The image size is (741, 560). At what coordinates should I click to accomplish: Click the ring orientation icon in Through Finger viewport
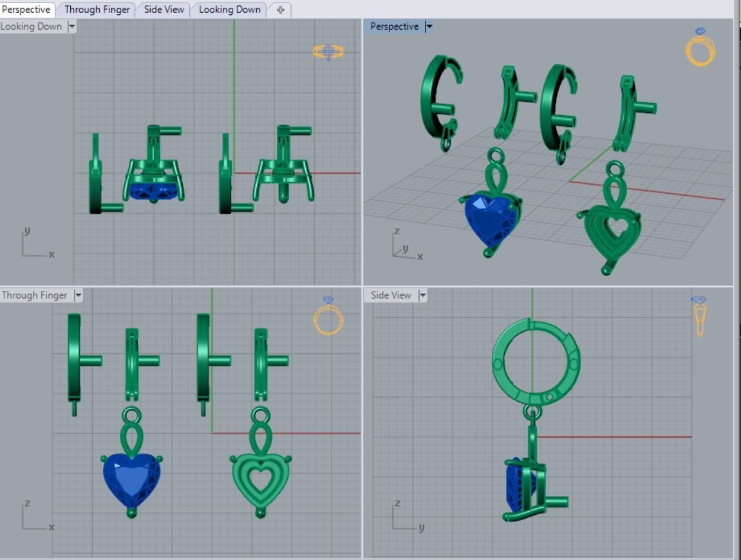pyautogui.click(x=328, y=316)
